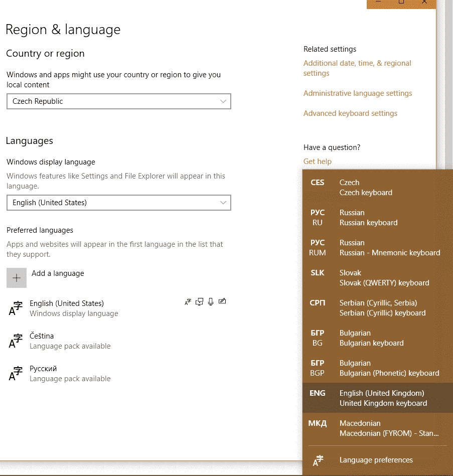Switch input to Serbian (Cyrillic) keyboard
This screenshot has height=476, width=453.
tap(378, 307)
